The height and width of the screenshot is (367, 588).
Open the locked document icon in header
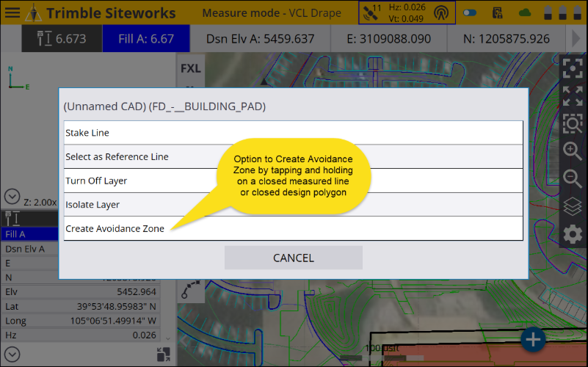click(x=497, y=12)
